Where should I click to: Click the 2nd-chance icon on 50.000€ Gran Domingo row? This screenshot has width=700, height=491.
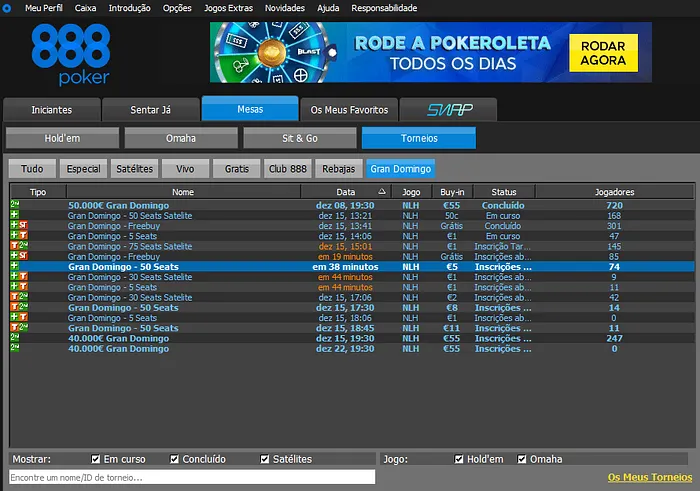coord(15,204)
